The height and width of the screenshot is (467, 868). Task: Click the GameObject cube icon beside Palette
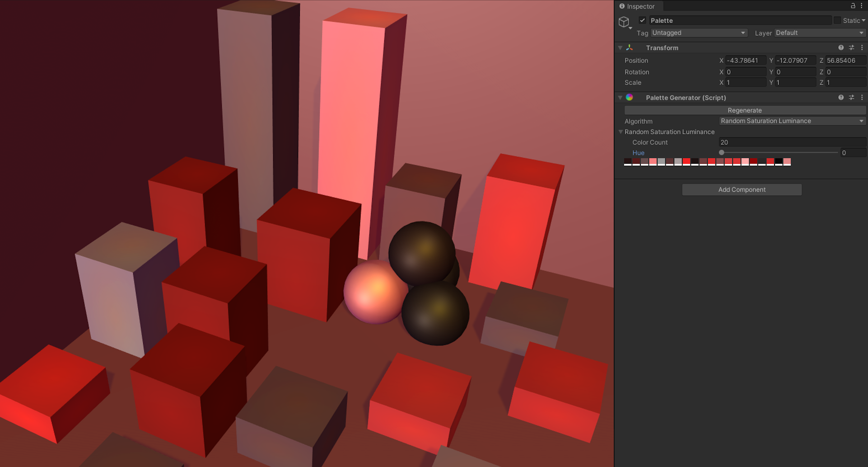coord(624,22)
